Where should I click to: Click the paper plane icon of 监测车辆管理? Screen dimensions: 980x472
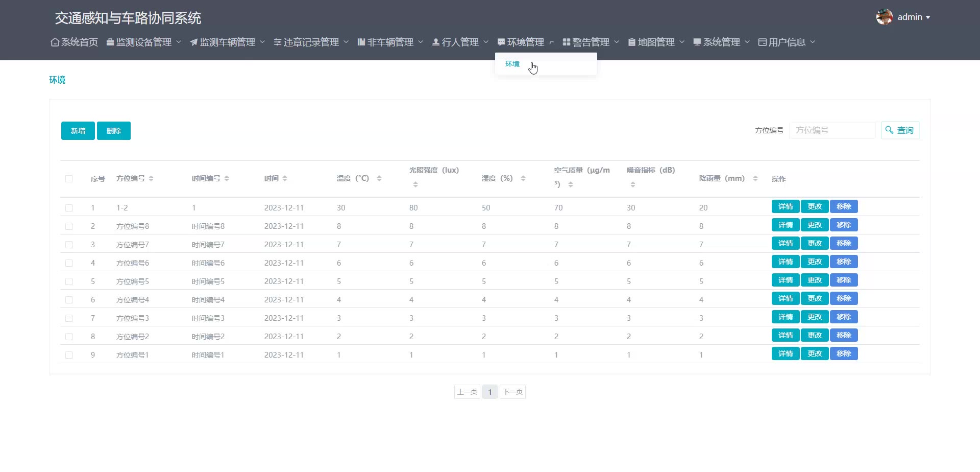coord(193,42)
